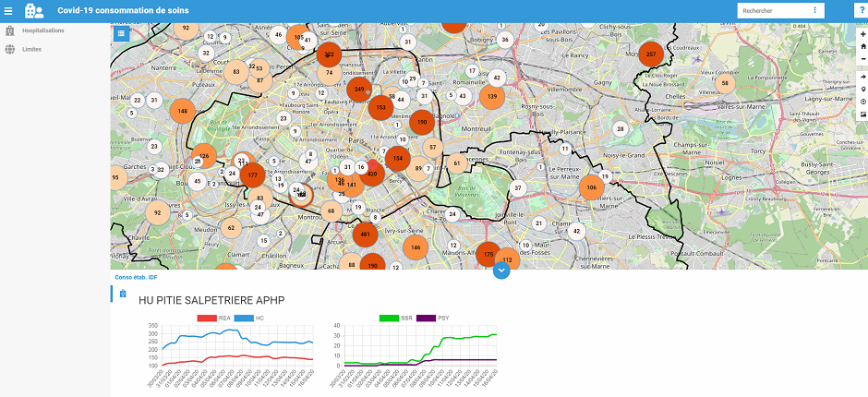The image size is (868, 397).
Task: Zoom out on the map
Action: 862,58
